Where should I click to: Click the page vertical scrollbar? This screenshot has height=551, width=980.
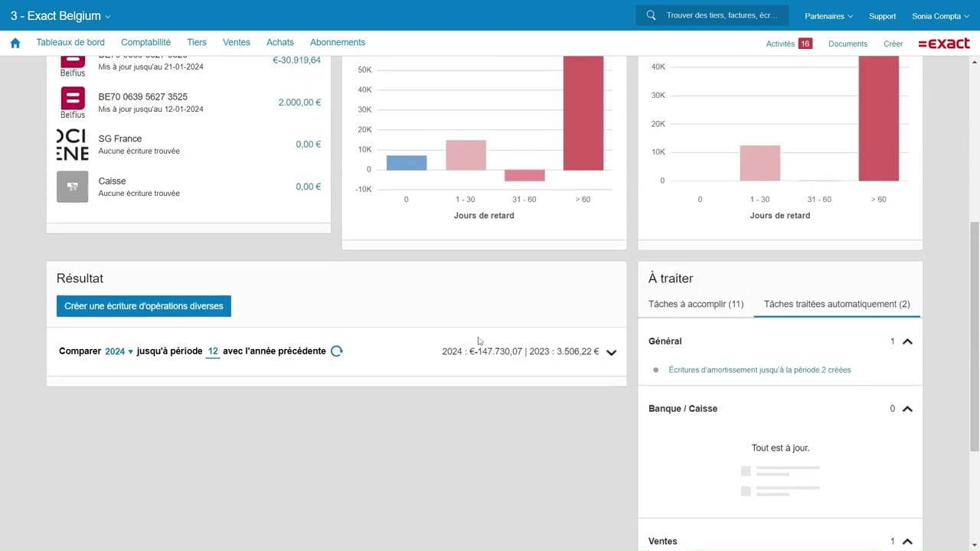coord(975,337)
